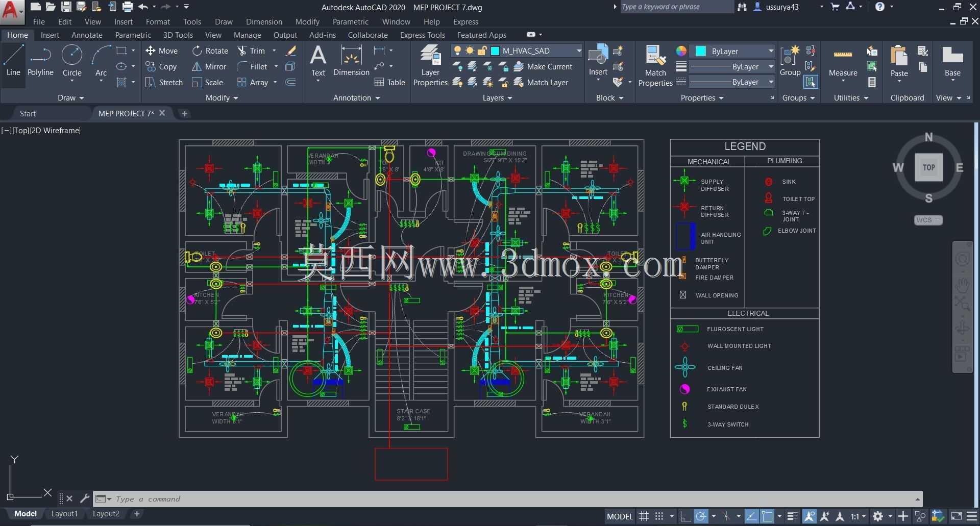Viewport: 980px width, 526px height.
Task: Click the MODEL status bar button
Action: (x=620, y=516)
